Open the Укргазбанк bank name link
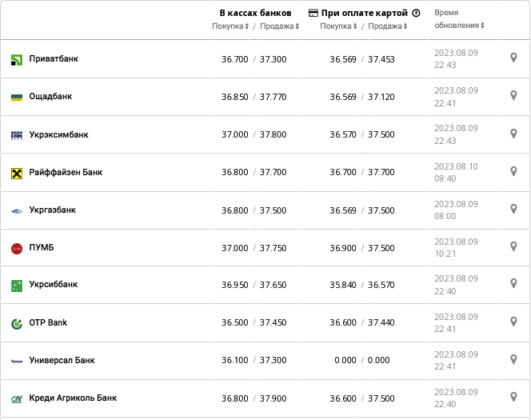 [x=53, y=210]
